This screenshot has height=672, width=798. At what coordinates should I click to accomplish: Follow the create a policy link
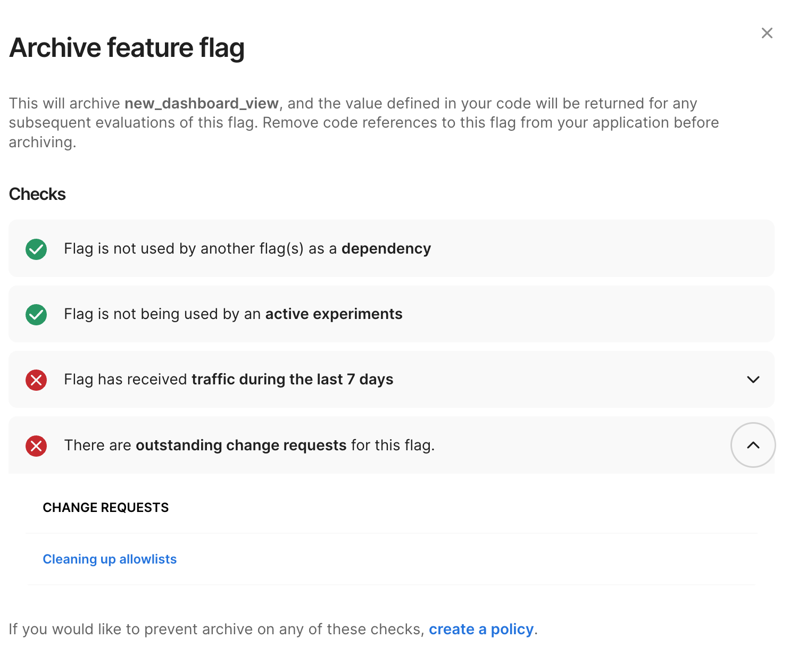tap(481, 629)
